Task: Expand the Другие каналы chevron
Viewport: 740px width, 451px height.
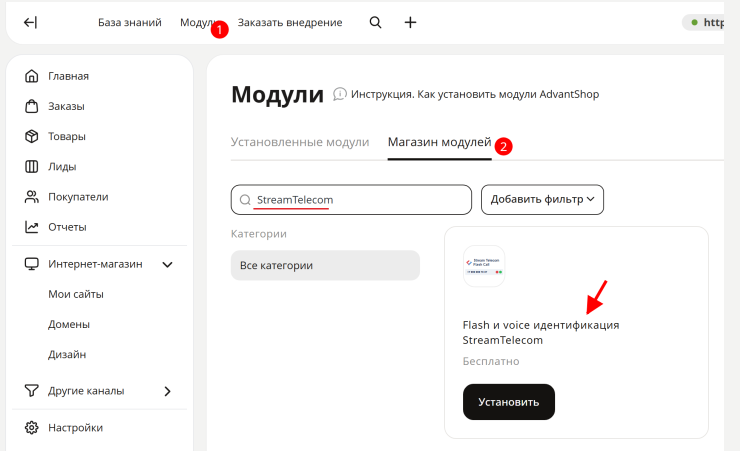Action: 167,391
